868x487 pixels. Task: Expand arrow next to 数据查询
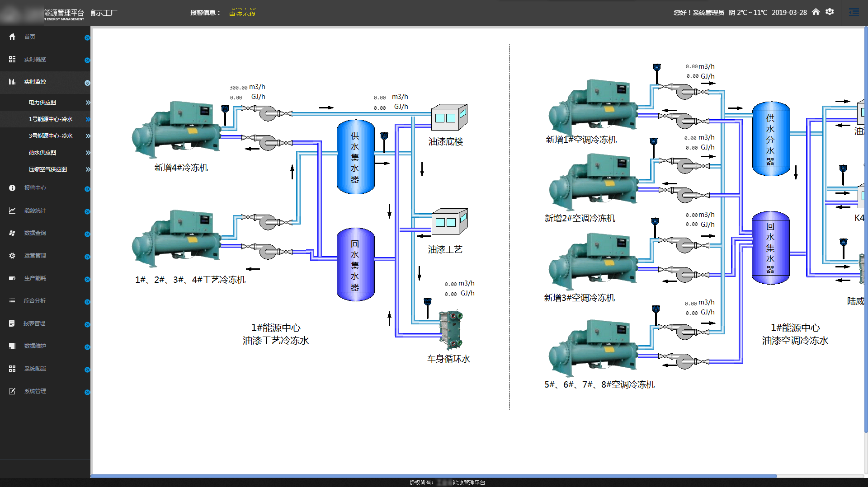pos(87,234)
